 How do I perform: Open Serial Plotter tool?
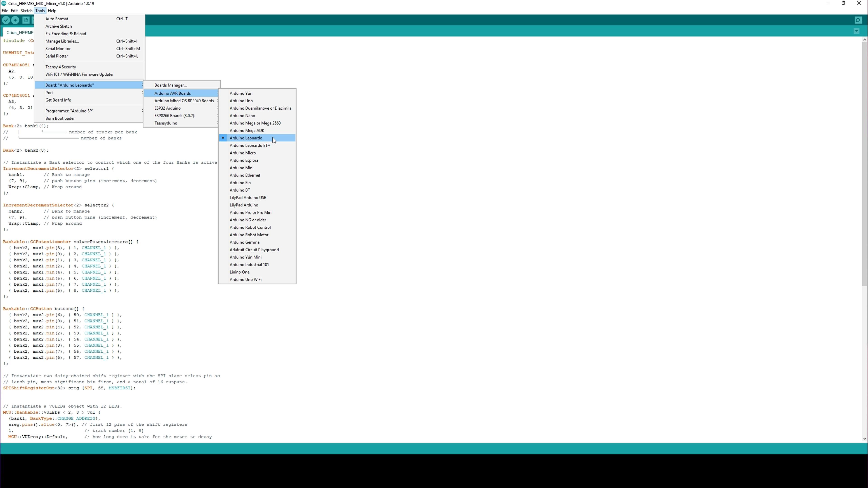click(x=57, y=56)
